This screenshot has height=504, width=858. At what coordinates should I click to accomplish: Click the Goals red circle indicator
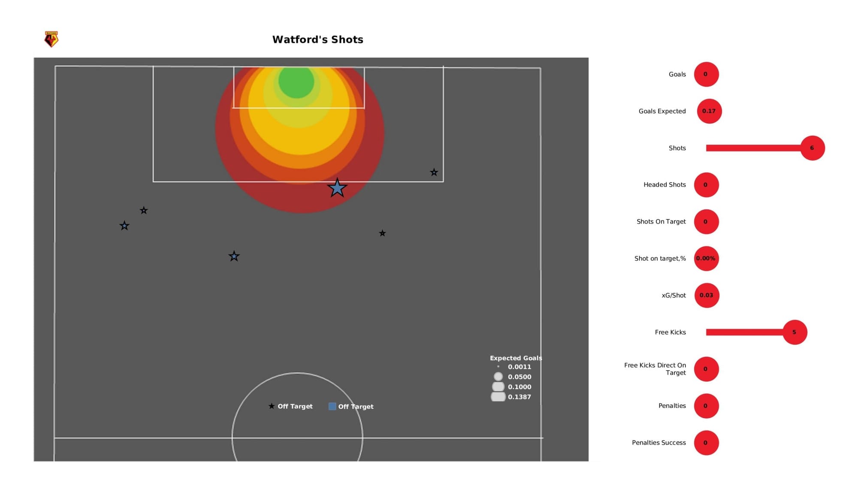click(x=706, y=74)
